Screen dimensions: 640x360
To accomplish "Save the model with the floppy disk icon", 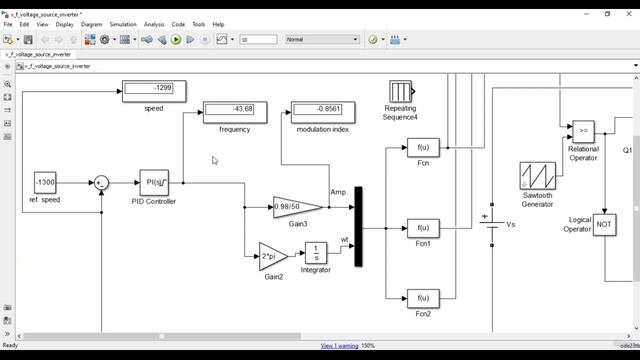I will point(28,40).
